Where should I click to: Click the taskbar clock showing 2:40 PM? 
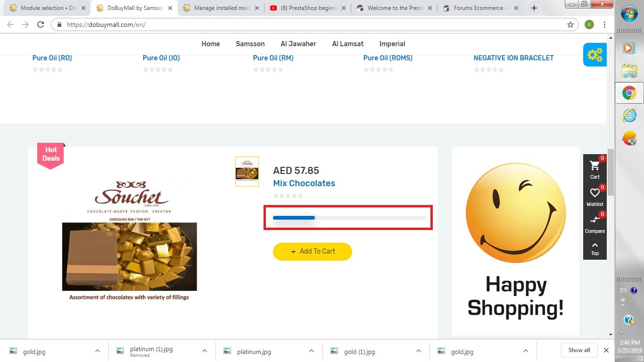pyautogui.click(x=629, y=346)
